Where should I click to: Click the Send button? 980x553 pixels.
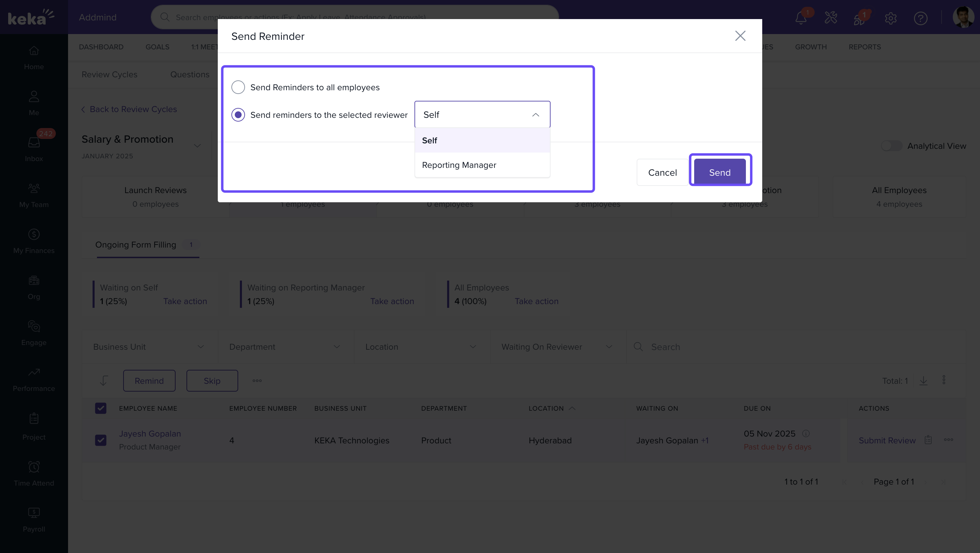[719, 172]
